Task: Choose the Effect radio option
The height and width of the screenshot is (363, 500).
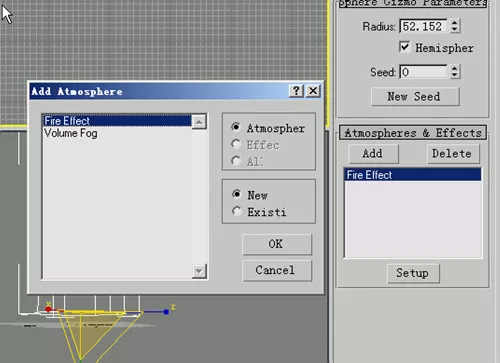Action: click(x=236, y=144)
